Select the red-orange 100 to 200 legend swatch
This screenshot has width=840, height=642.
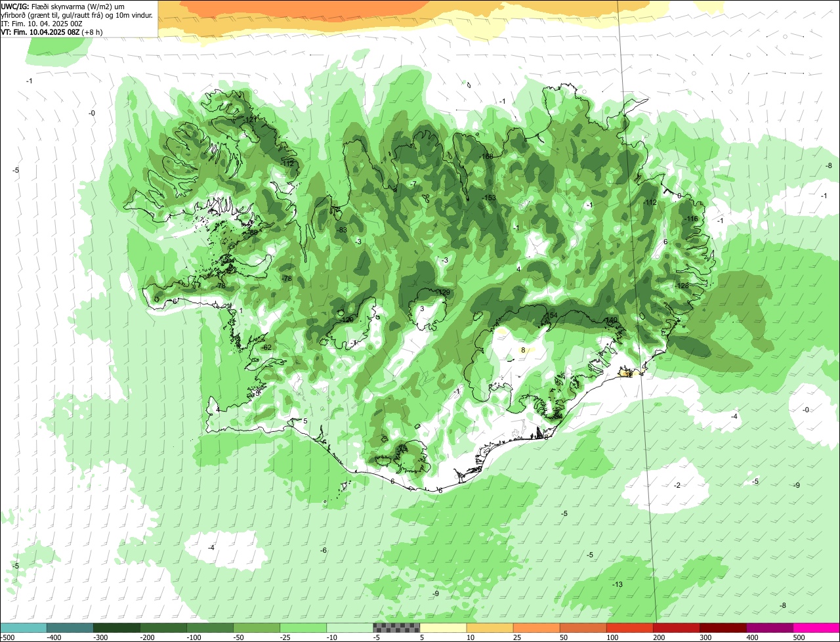[x=629, y=627]
